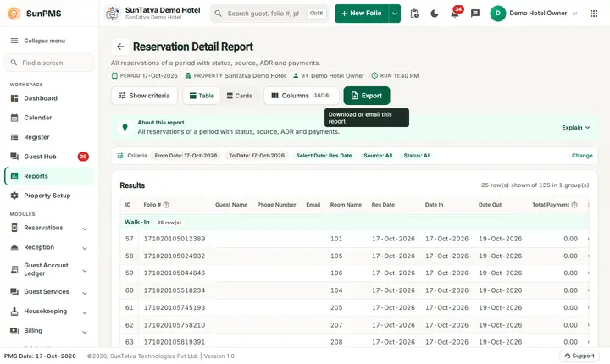Click the SunPMS logo icon
The width and height of the screenshot is (610, 364).
point(14,14)
